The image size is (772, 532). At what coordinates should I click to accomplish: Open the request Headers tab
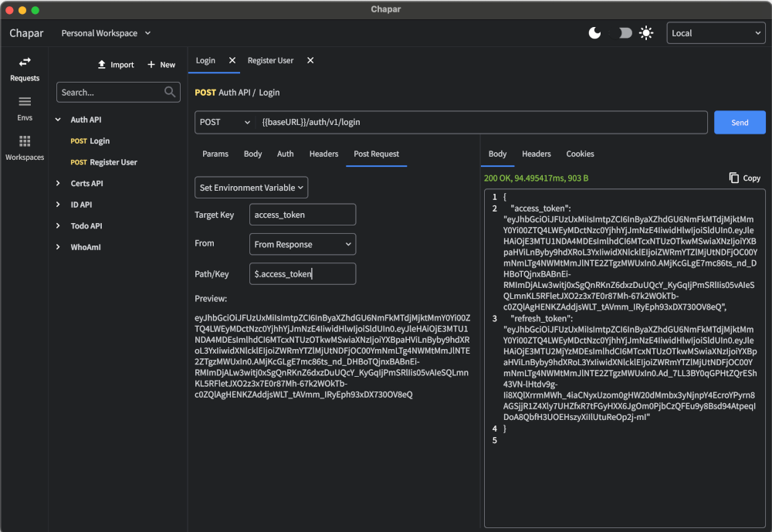click(x=323, y=154)
